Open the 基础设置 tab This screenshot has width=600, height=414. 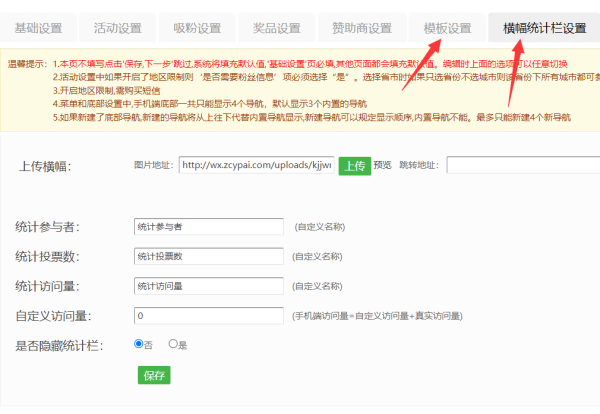coord(38,27)
